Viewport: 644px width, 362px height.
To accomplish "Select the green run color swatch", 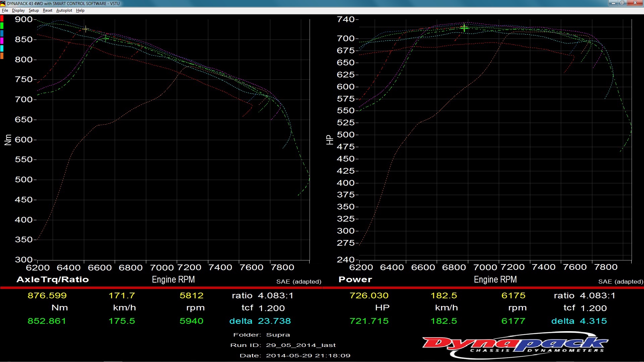I will (x=2, y=26).
